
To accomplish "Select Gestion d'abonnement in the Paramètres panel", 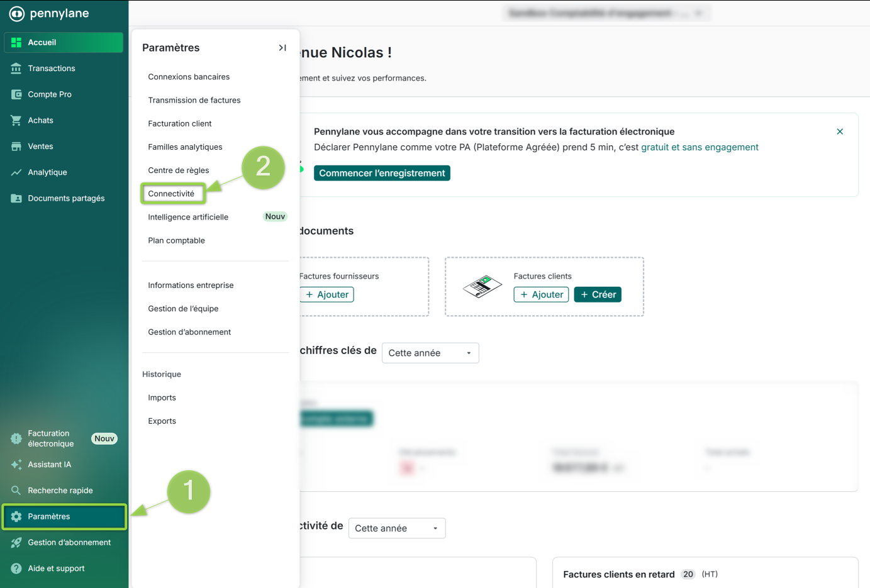I will point(189,332).
